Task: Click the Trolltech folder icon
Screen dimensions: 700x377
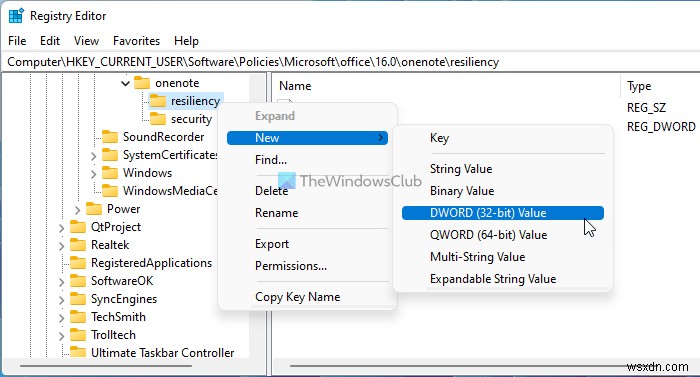Action: (78, 335)
